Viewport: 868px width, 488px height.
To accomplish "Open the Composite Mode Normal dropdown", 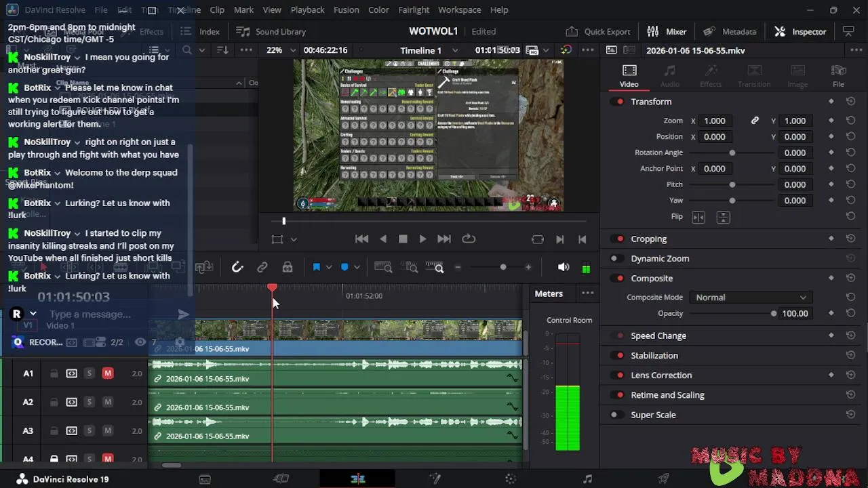I will (x=750, y=298).
